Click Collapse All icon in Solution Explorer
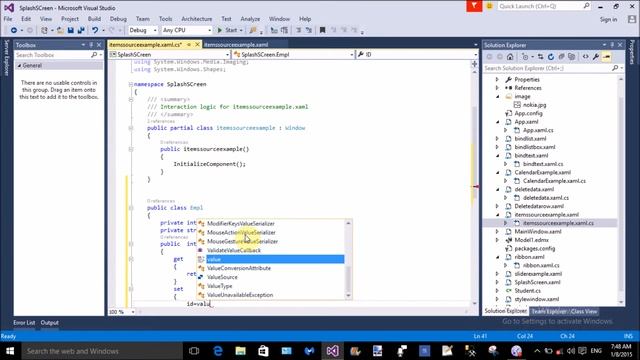Viewport: 640px width, 360px height. click(x=561, y=57)
